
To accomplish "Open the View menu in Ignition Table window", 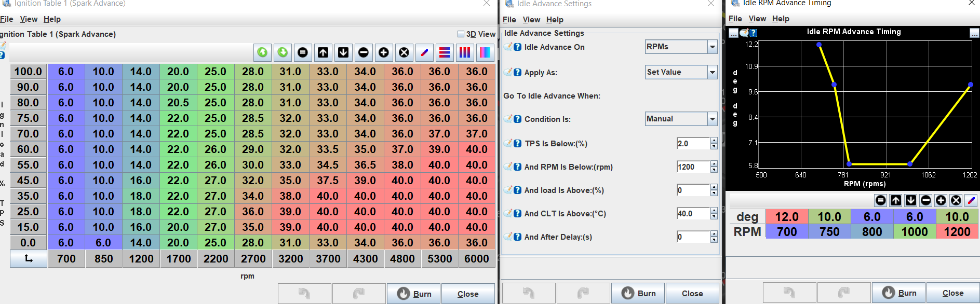I will point(29,19).
